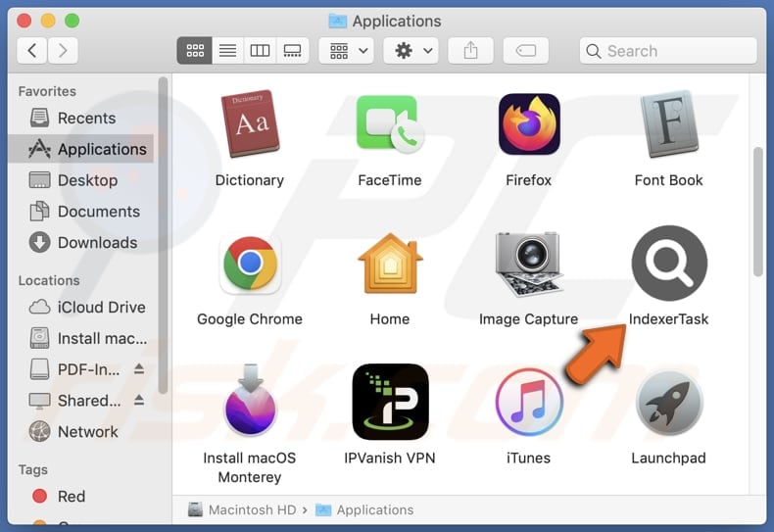Viewport: 774px width, 532px height.
Task: Select Applications in the sidebar
Action: tap(81, 149)
